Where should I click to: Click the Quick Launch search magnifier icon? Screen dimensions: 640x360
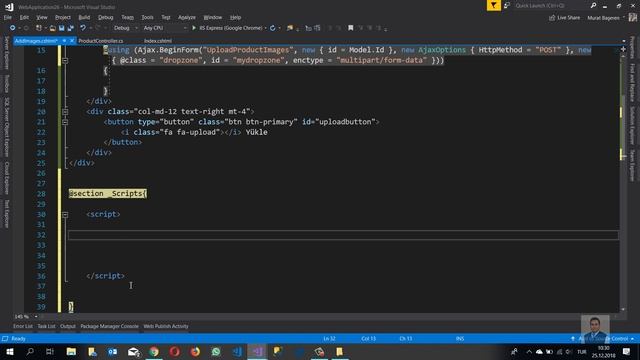point(593,5)
